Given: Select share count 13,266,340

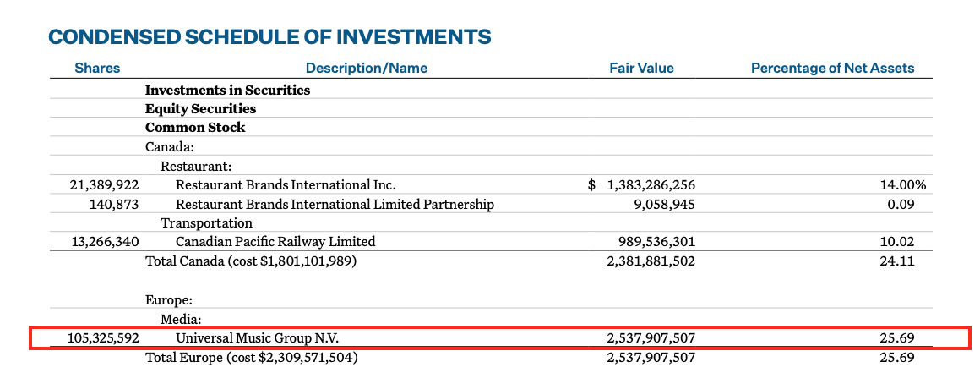Looking at the screenshot, I should [x=106, y=241].
